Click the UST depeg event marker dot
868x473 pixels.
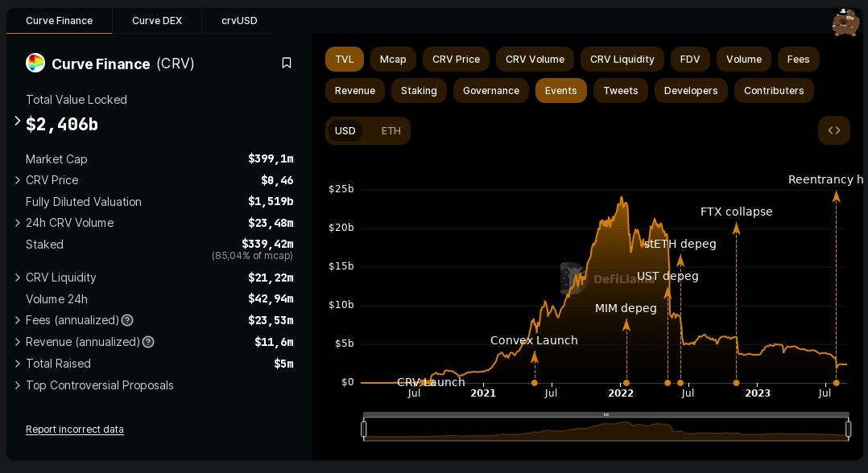[x=668, y=383]
